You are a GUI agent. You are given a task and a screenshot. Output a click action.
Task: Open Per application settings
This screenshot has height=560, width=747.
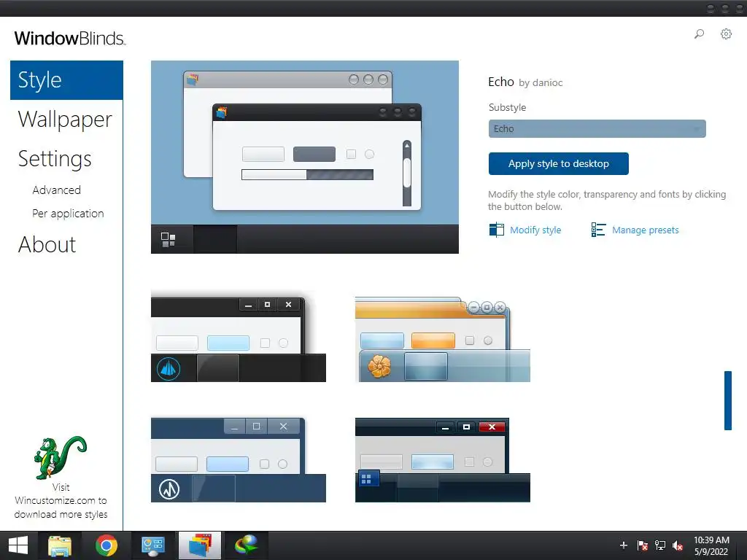[x=68, y=214]
